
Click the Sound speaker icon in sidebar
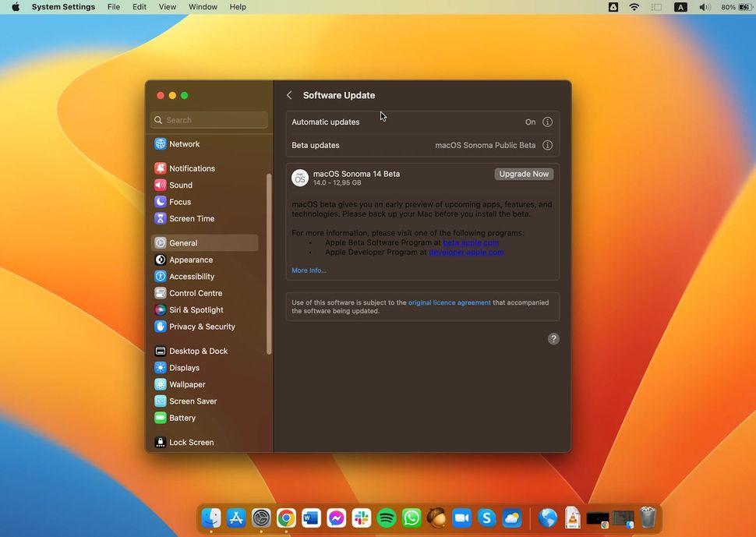pyautogui.click(x=159, y=185)
